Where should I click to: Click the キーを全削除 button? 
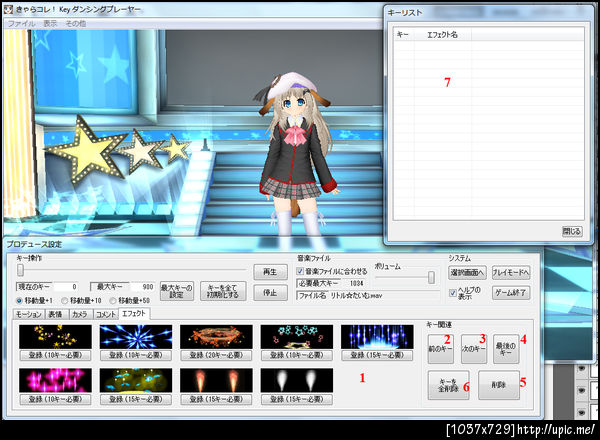click(448, 385)
